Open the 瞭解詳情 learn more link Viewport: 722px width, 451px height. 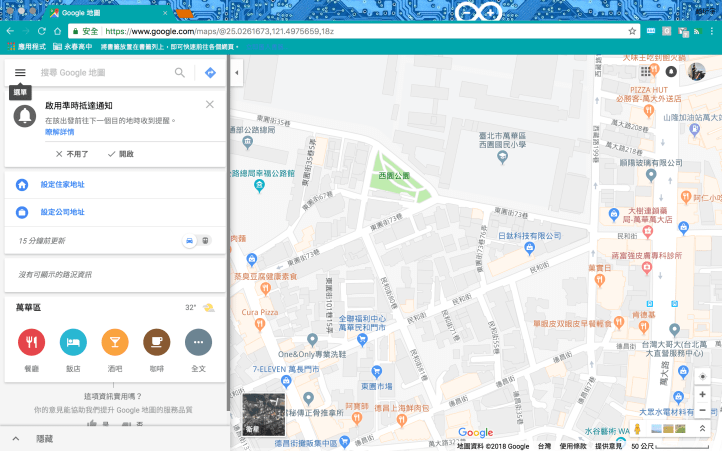point(59,132)
